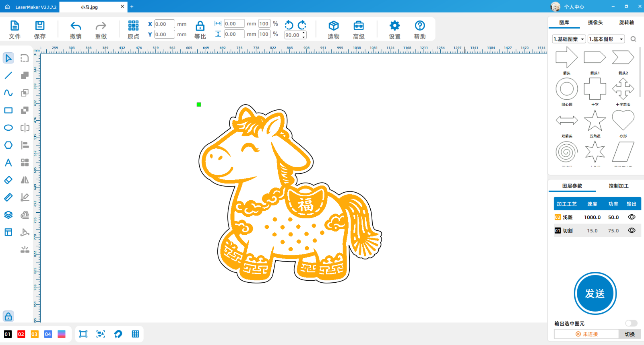This screenshot has width=644, height=345.
Task: Toggle the 等比 aspect ratio lock
Action: (200, 30)
